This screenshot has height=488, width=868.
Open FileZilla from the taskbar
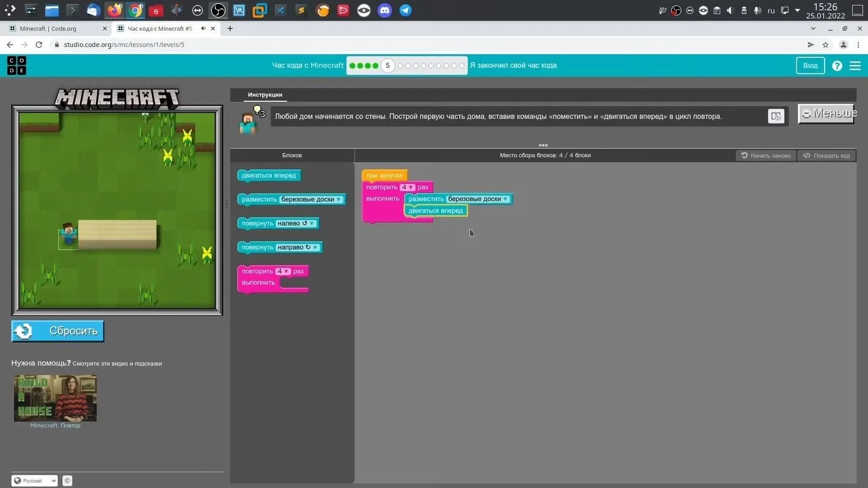click(x=156, y=10)
